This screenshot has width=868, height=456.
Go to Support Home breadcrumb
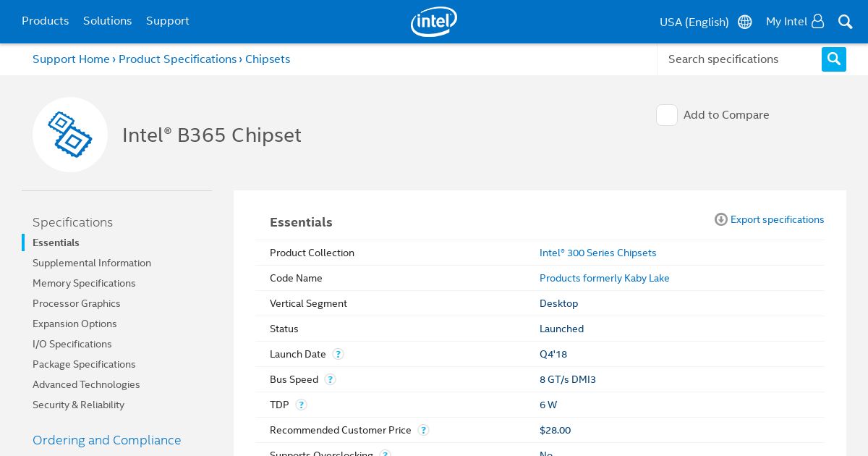71,59
